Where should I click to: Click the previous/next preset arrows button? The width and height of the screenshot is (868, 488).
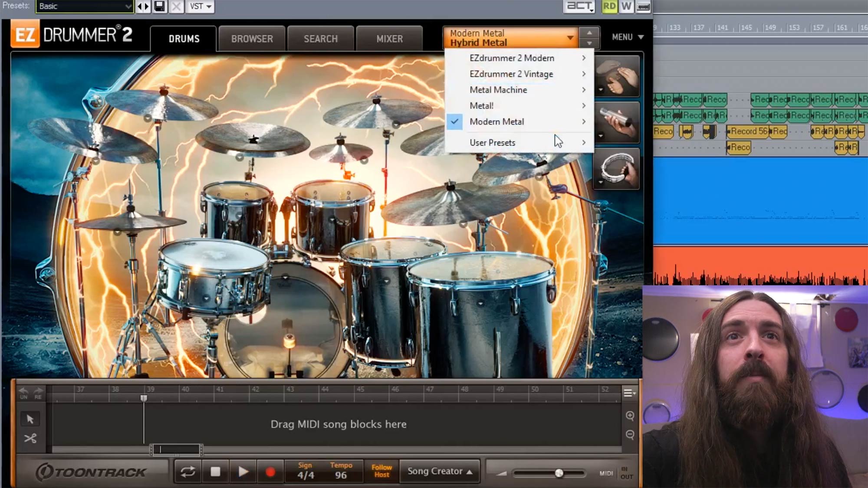[x=143, y=6]
